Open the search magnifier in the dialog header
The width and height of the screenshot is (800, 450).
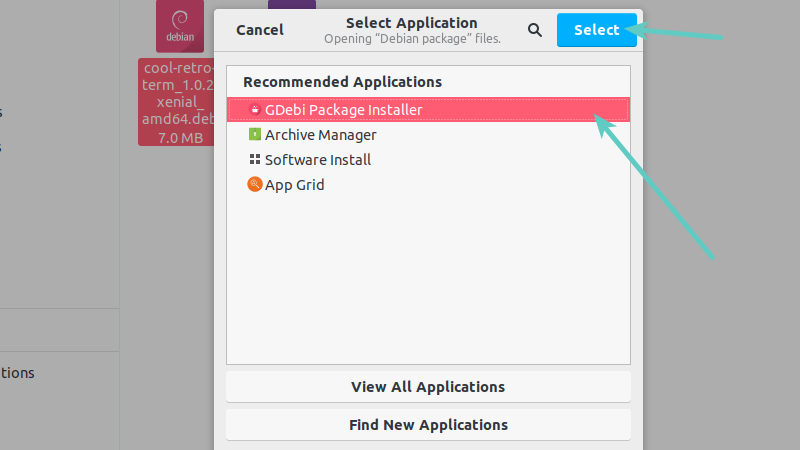tap(535, 30)
